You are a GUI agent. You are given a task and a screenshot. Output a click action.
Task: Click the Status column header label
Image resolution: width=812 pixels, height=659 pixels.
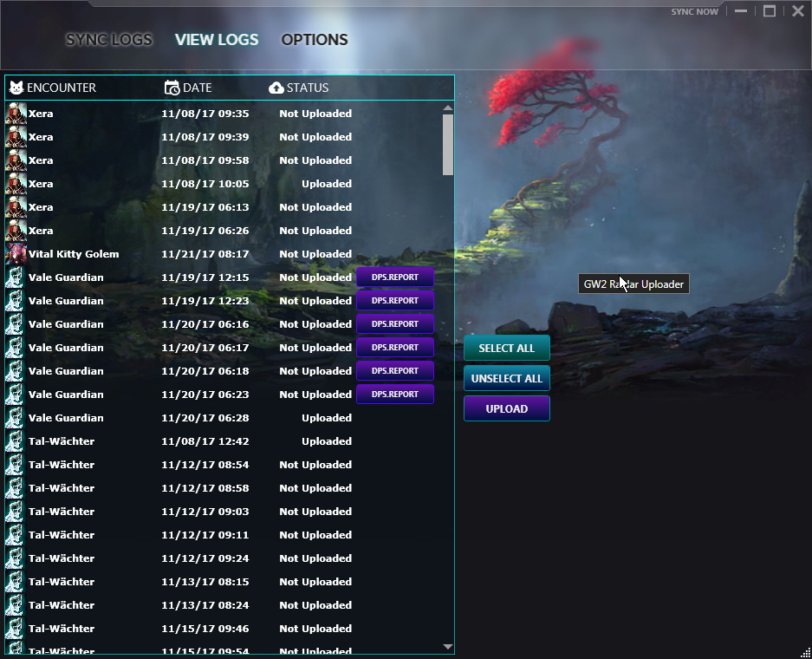point(308,88)
